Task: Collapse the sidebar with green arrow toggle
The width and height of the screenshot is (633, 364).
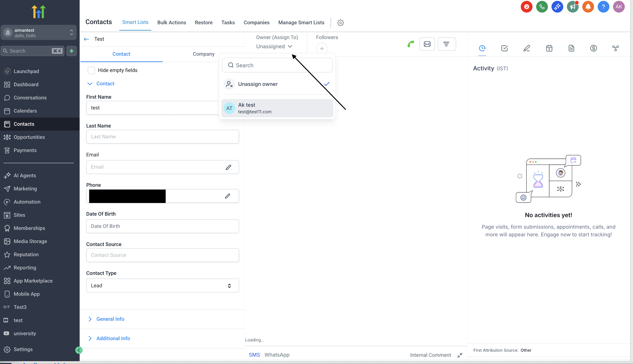Action: pos(78,350)
